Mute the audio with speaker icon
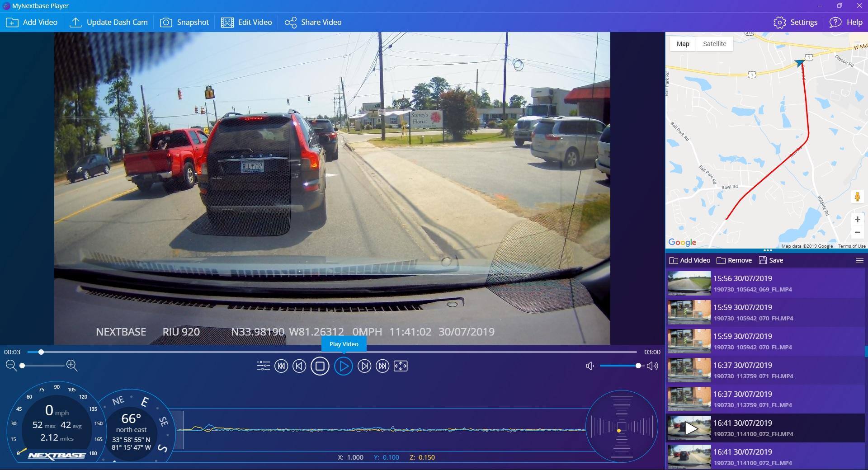The image size is (868, 470). (590, 366)
